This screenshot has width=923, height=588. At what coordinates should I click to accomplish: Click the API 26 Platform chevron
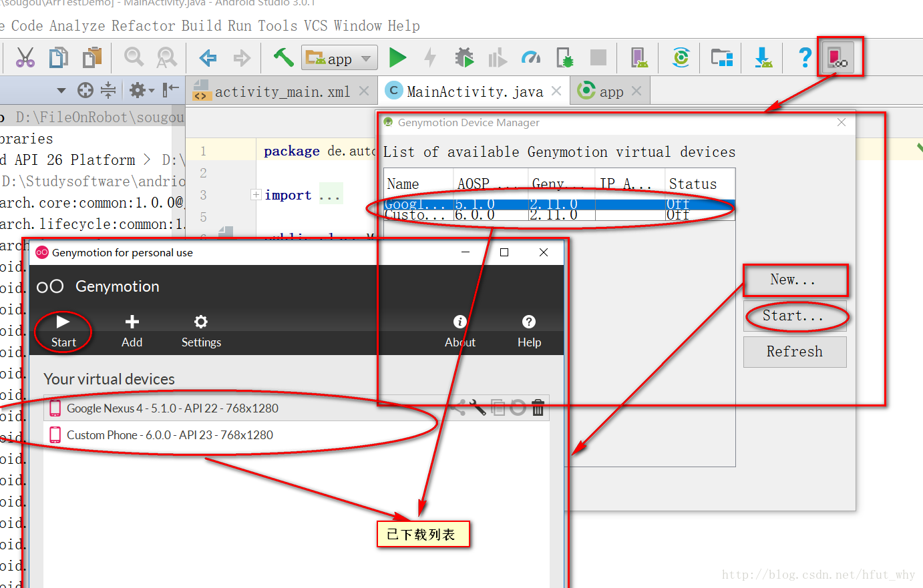click(148, 160)
